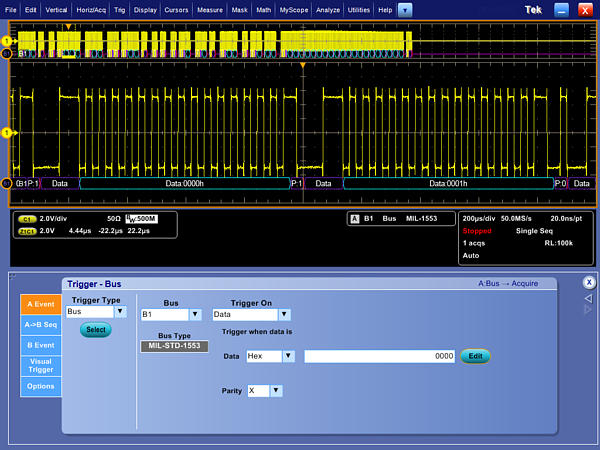Switch to the A Event tab
600x450 pixels.
40,304
